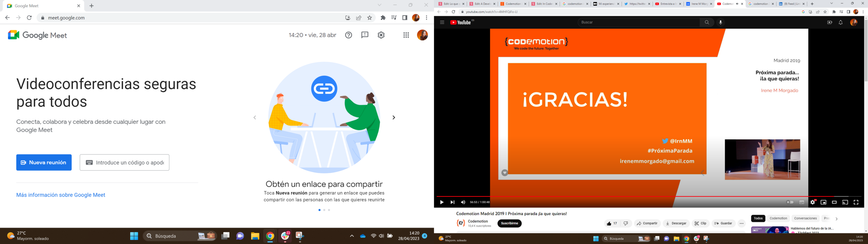Image resolution: width=868 pixels, height=244 pixels.
Task: Open Slack from the left taskbar
Action: tap(285, 236)
